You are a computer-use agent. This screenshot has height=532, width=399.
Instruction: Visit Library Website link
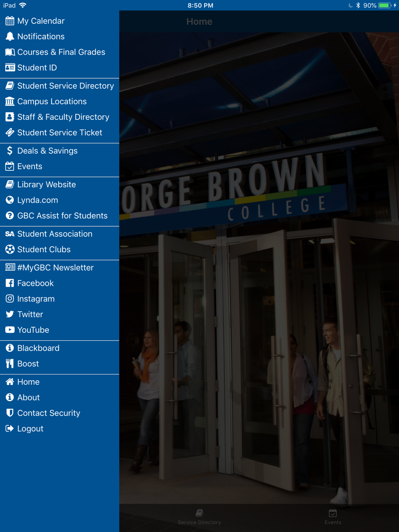[59, 184]
